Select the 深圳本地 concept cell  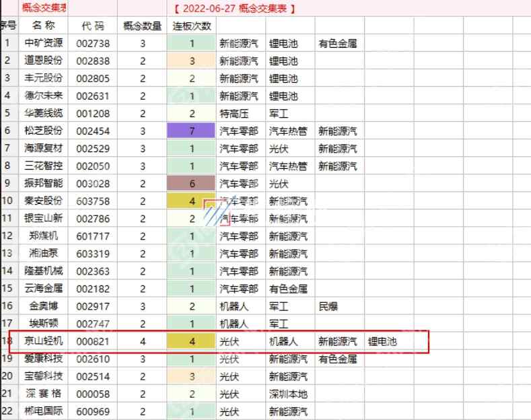click(x=288, y=394)
